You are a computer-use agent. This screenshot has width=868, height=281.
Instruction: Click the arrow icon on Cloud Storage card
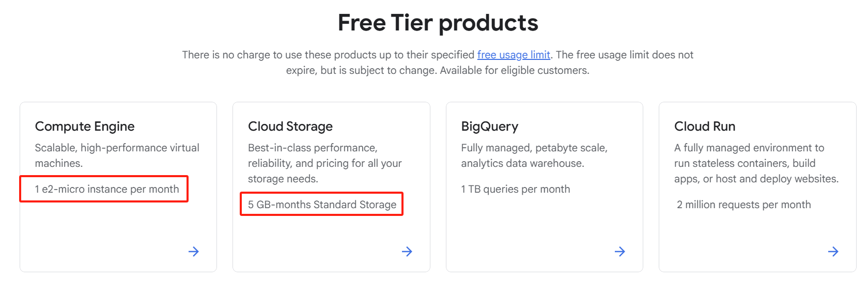pyautogui.click(x=407, y=252)
